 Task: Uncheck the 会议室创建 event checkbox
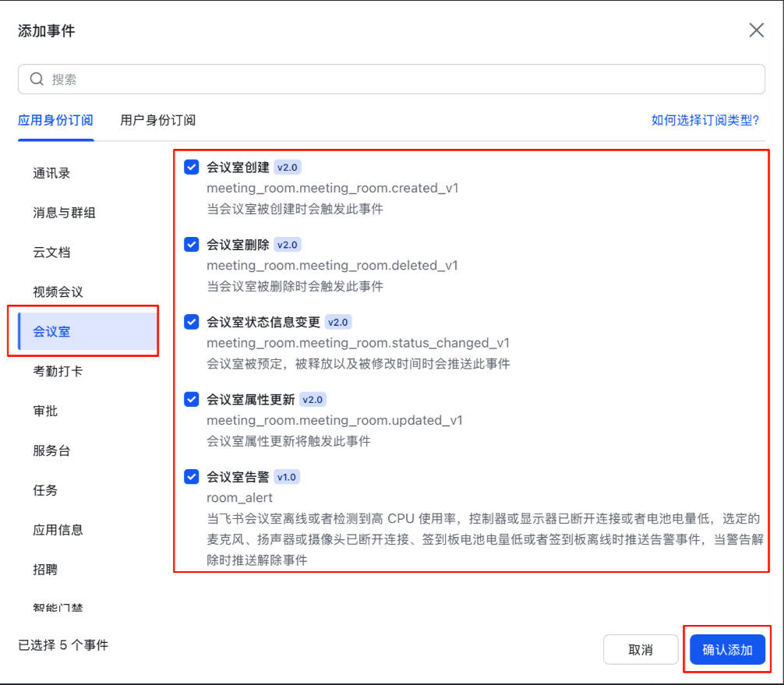coord(192,167)
